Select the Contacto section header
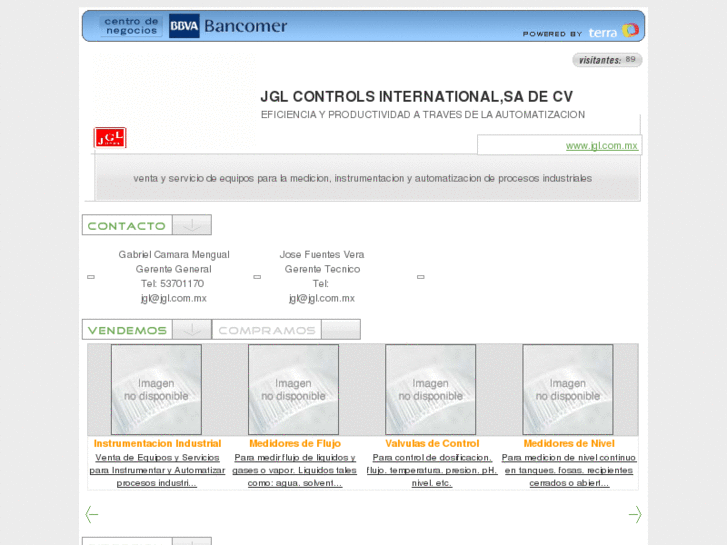The height and width of the screenshot is (545, 727). click(127, 225)
